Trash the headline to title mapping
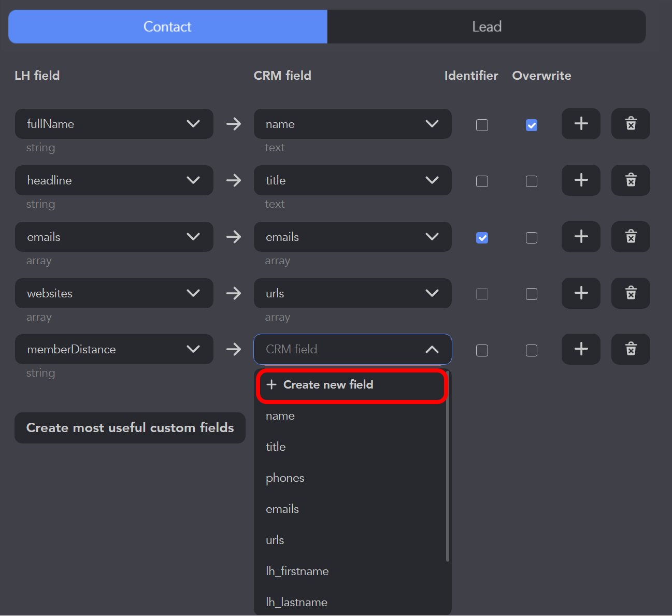Image resolution: width=672 pixels, height=616 pixels. tap(631, 180)
